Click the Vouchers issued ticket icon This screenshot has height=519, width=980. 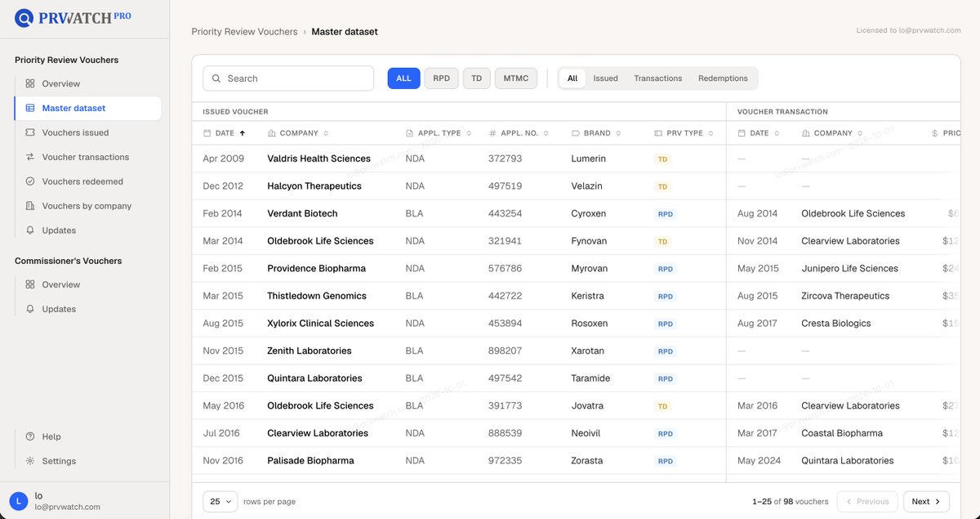pyautogui.click(x=30, y=132)
